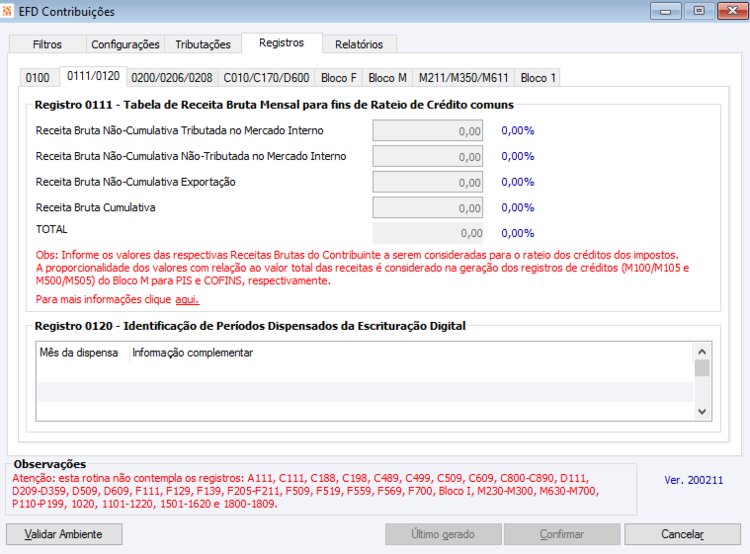Click the 0,00% beside Receita Bruta Cumulativa
This screenshot has height=554, width=750.
pos(518,208)
